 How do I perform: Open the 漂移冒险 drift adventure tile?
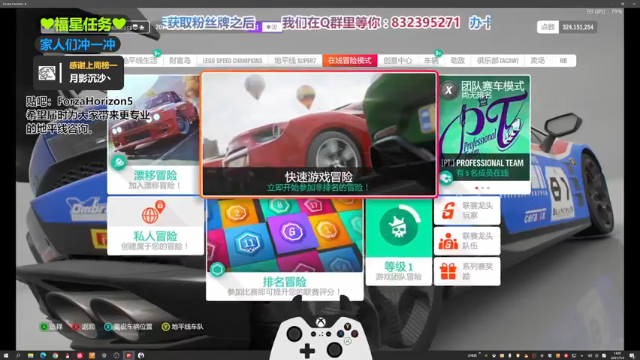tap(155, 134)
